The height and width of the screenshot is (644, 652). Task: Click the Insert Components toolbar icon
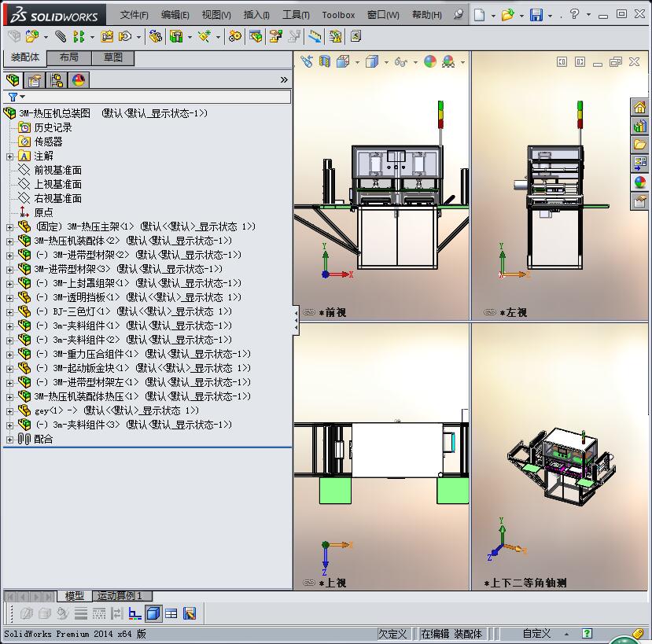click(x=32, y=37)
